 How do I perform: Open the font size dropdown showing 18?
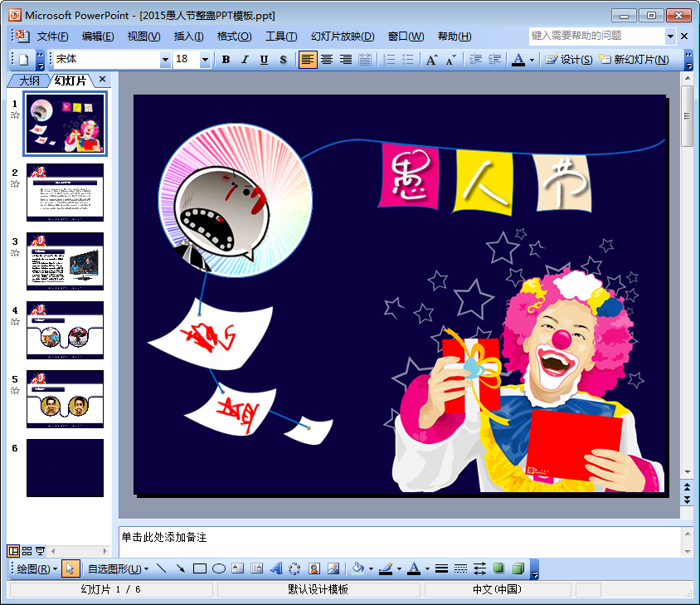[205, 60]
